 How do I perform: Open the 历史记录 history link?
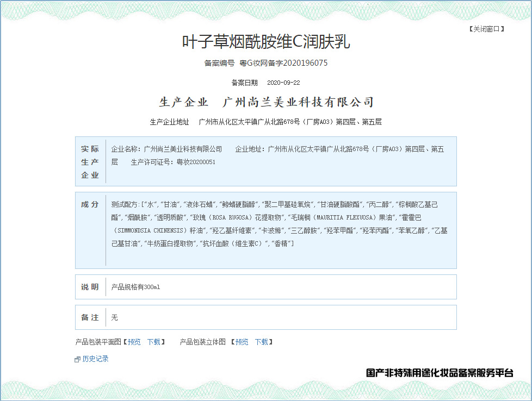coord(95,359)
